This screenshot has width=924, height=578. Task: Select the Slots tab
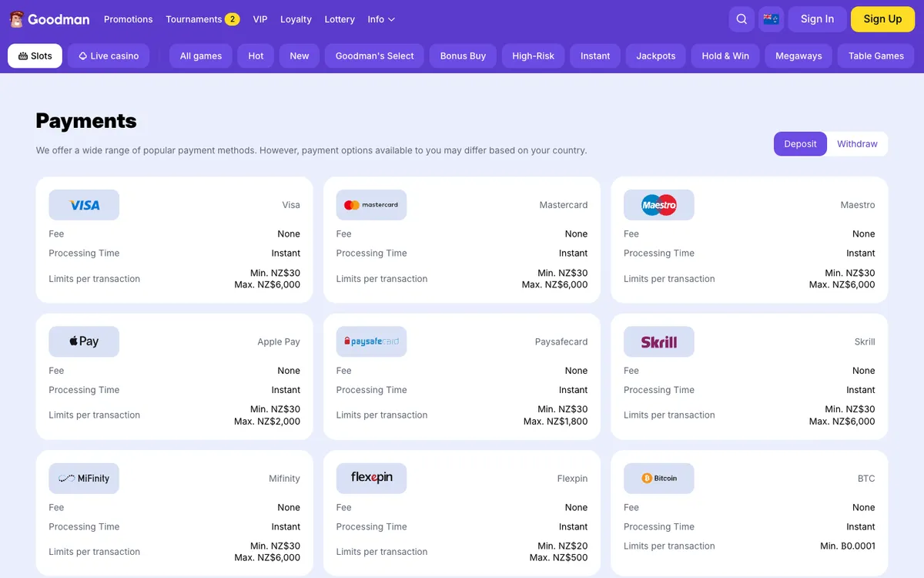click(35, 55)
